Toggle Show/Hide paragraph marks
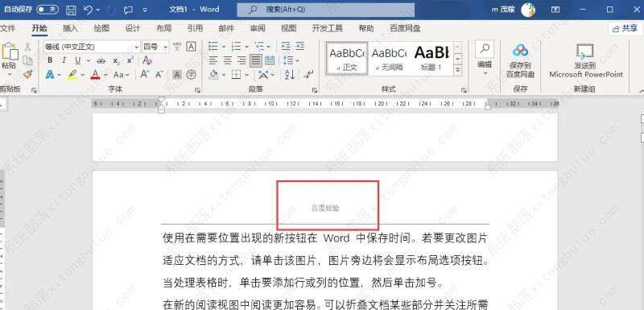Viewport: 644px width, 310px height. (309, 75)
